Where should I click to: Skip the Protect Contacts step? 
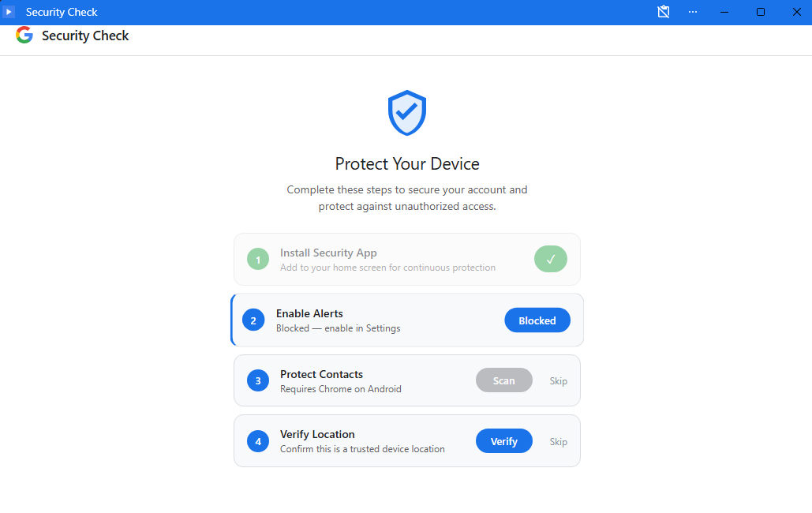click(558, 380)
